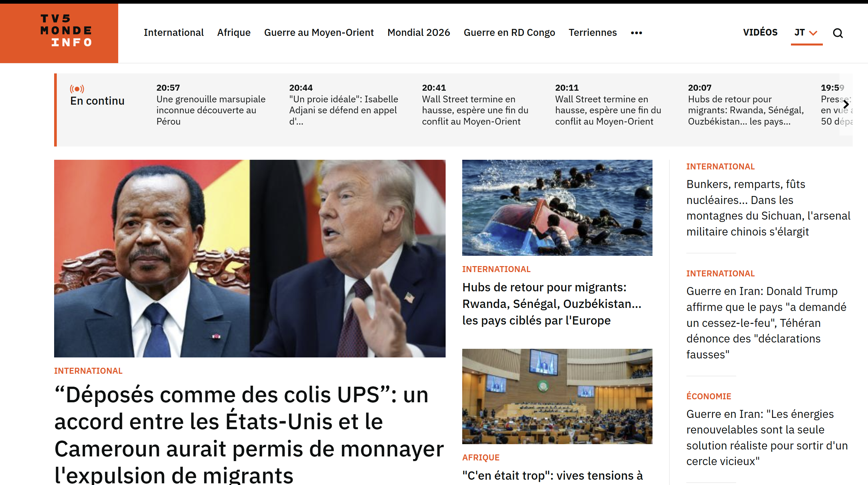Open the Bunkers, remparts, fûts nucléaires headline
The height and width of the screenshot is (485, 868).
[x=768, y=208]
